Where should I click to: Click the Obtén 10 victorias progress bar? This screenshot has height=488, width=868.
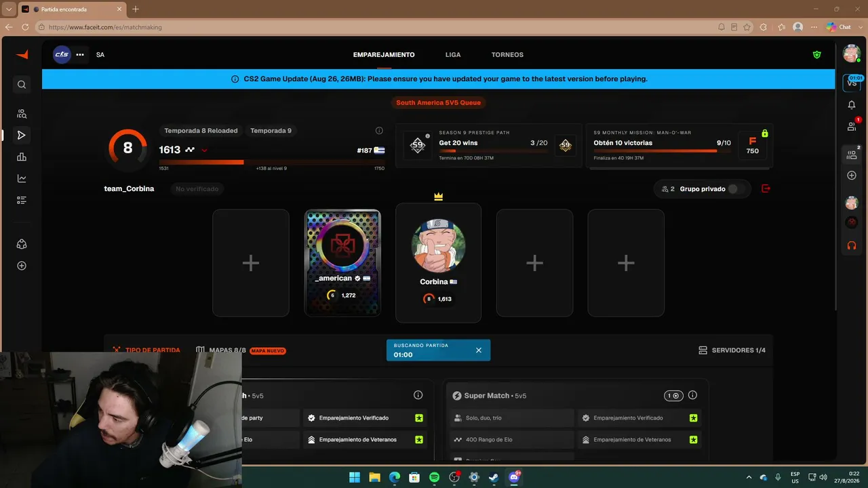tap(662, 151)
